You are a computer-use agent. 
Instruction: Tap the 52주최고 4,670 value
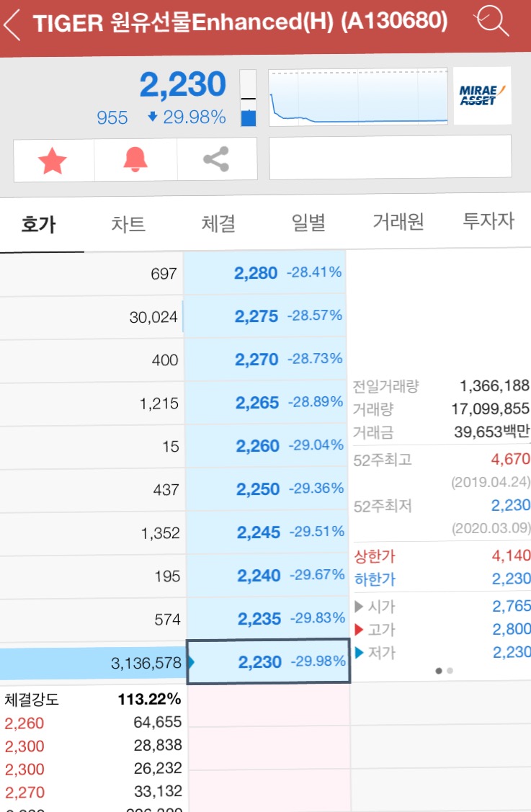510,459
